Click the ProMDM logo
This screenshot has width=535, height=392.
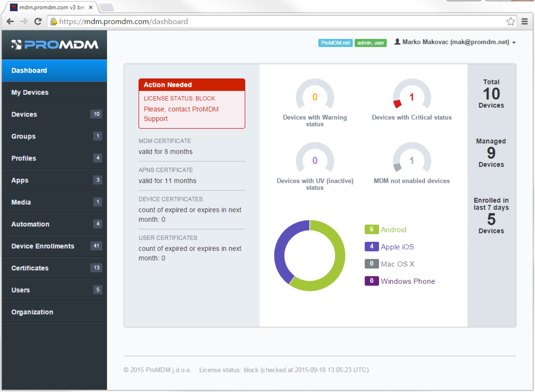click(55, 45)
